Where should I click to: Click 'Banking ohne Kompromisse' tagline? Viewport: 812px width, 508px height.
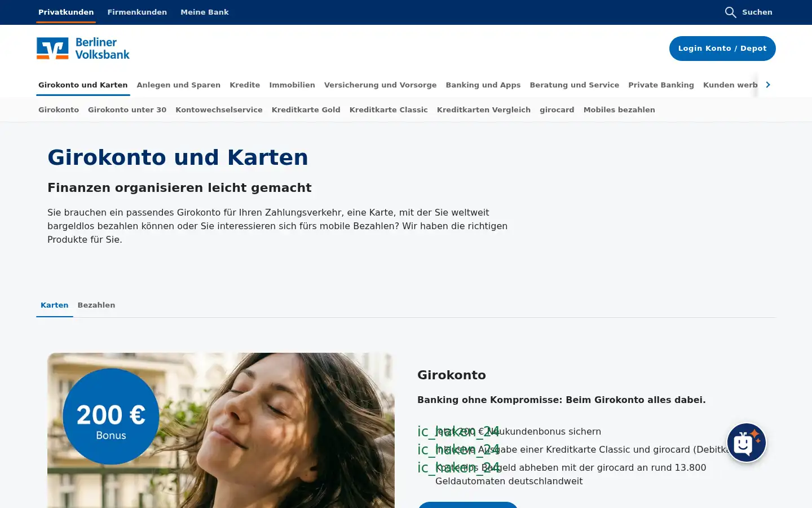coord(561,400)
